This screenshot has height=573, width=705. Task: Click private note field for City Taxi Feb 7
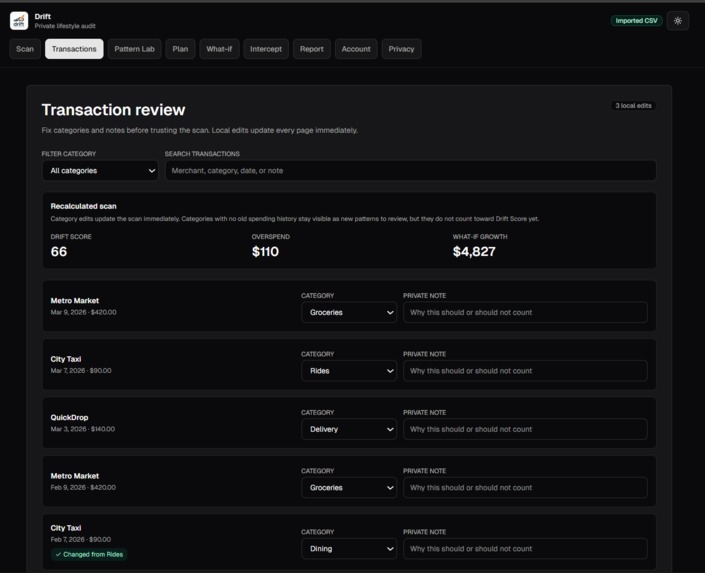click(x=525, y=549)
